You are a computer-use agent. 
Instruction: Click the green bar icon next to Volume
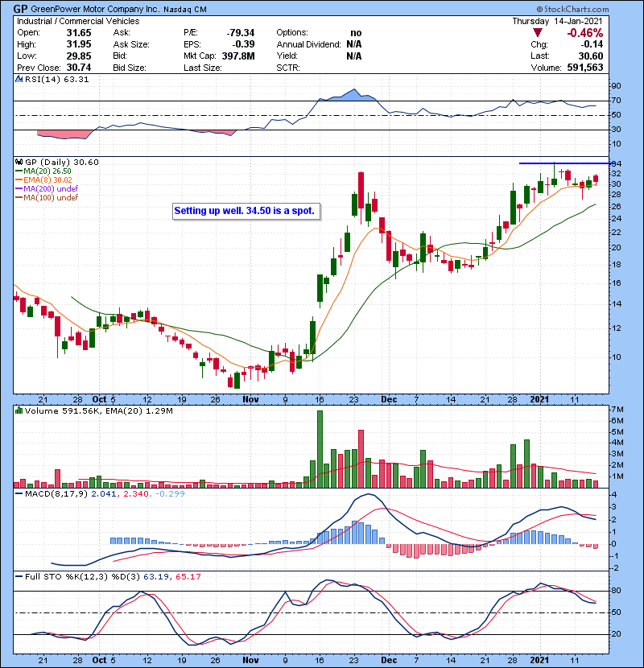(19, 410)
